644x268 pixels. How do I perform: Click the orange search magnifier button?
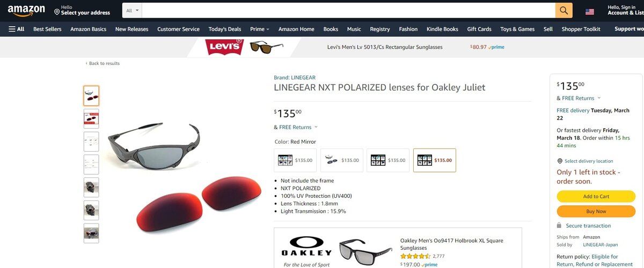coord(563,10)
